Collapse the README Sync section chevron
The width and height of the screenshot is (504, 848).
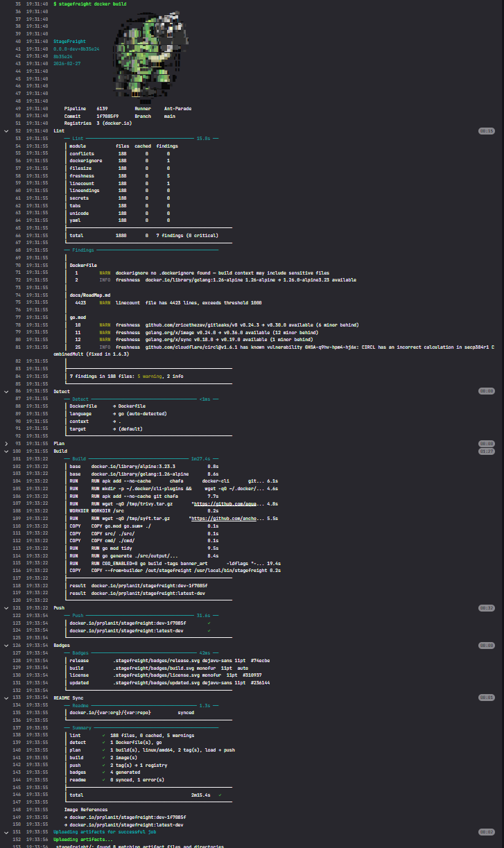(x=6, y=698)
